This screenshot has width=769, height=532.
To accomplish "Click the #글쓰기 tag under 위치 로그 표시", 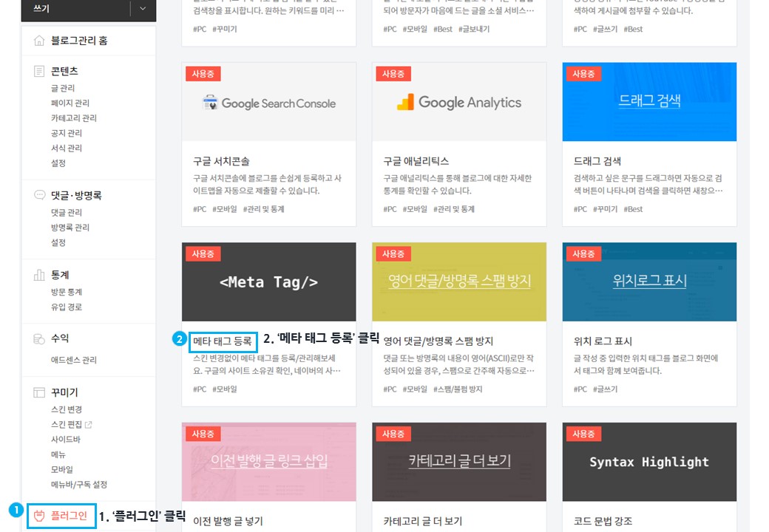I will 605,389.
